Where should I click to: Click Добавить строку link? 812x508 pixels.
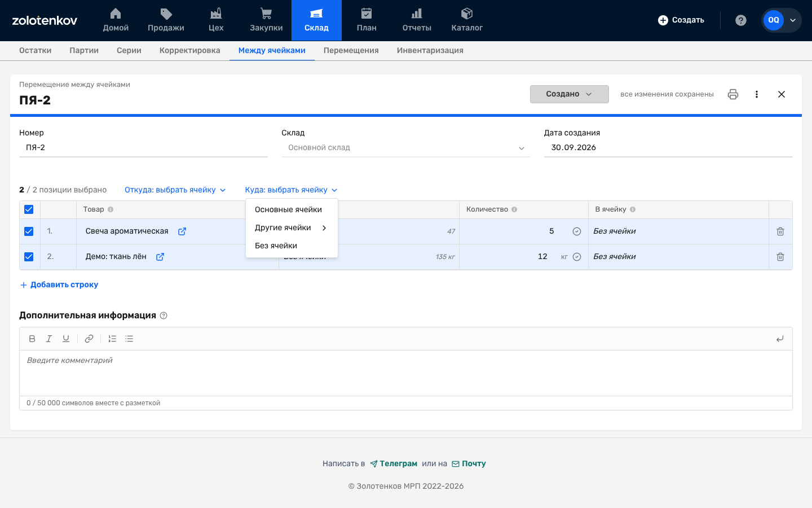pyautogui.click(x=59, y=284)
